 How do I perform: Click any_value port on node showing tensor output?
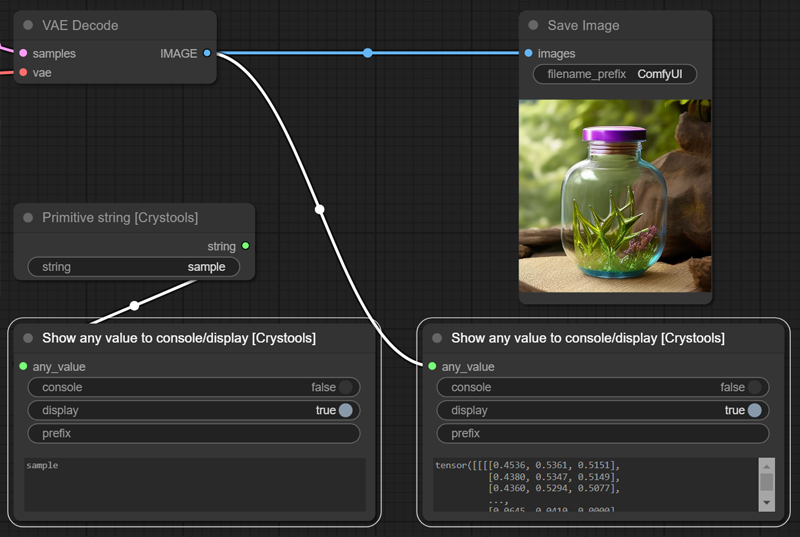coord(432,367)
